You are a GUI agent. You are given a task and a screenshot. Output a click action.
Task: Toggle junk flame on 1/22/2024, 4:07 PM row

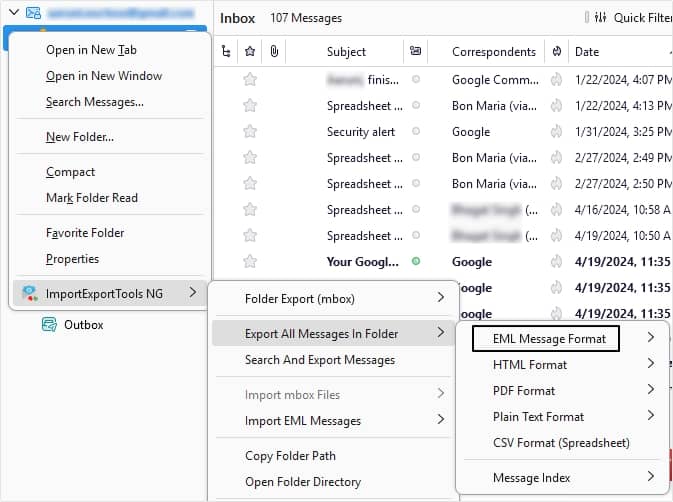556,80
